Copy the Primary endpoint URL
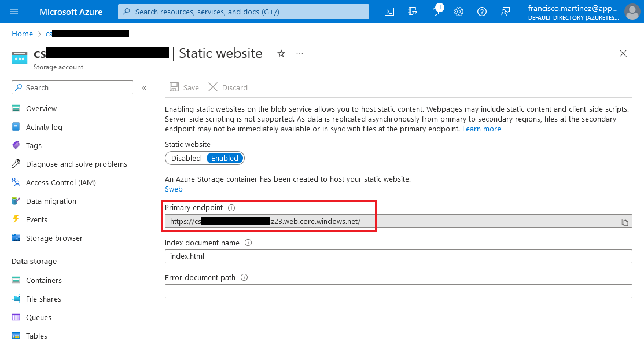 coord(624,222)
